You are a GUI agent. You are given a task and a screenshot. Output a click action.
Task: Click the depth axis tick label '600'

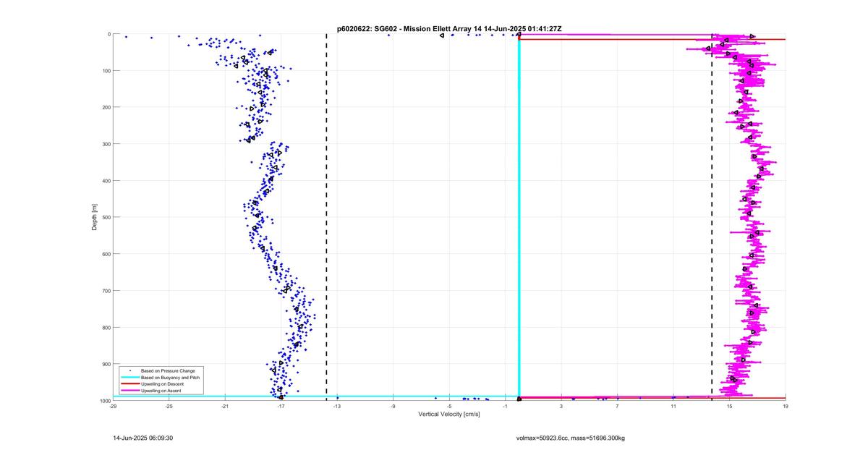coord(106,254)
